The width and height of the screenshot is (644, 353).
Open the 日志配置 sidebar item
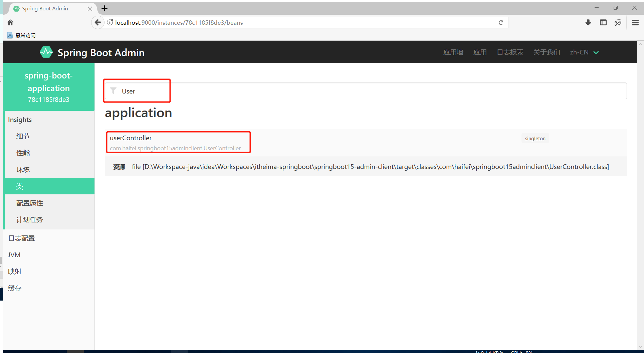coord(49,238)
